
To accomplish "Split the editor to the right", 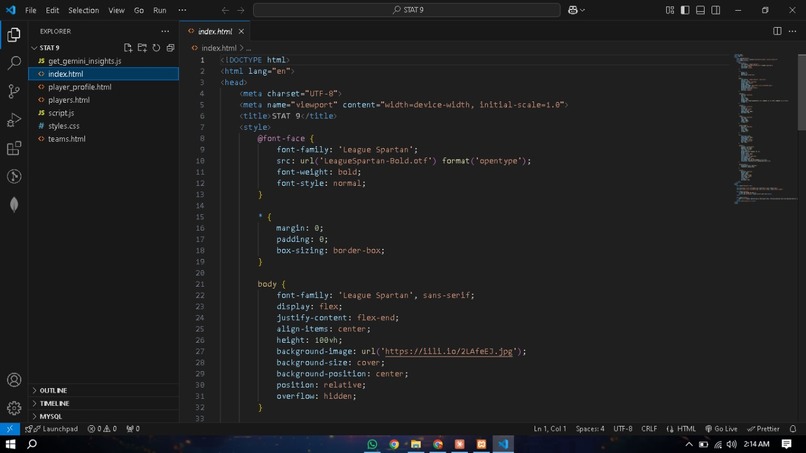I will coord(777,31).
